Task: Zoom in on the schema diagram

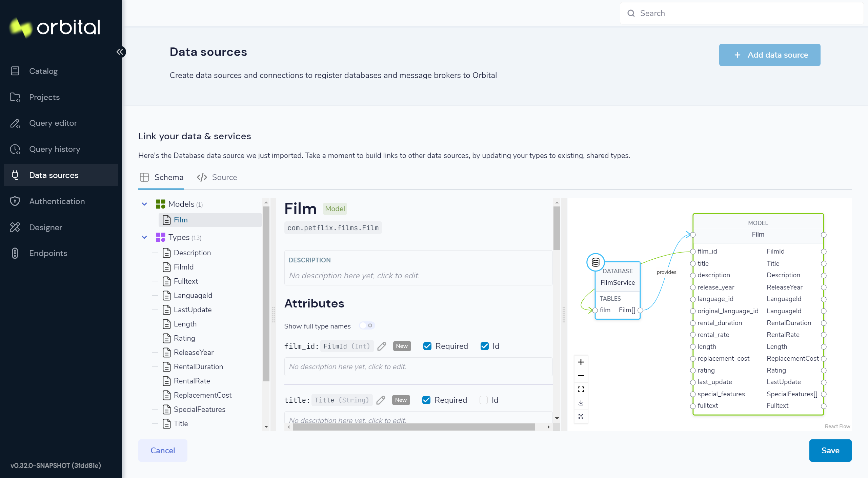Action: 581,362
